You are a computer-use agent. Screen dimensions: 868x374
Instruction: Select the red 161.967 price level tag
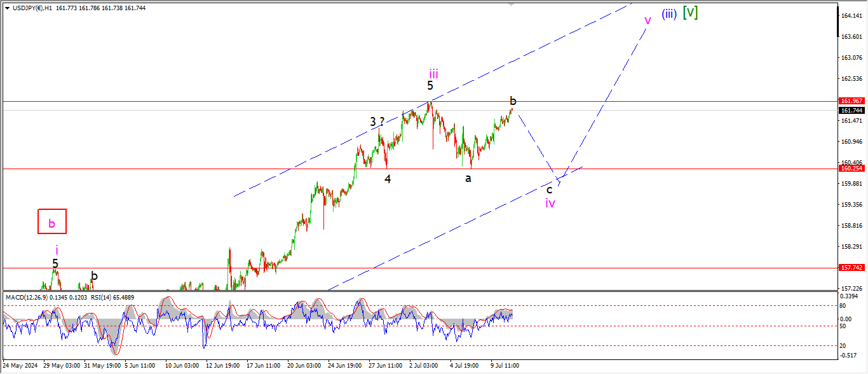tap(851, 101)
